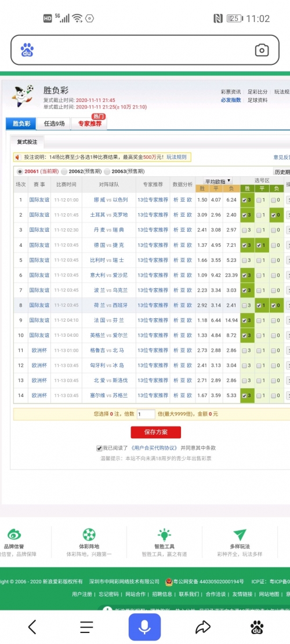This screenshot has width=290, height=644.
Task: Tap the Baidu paw logo in search bar
Action: pos(27,50)
